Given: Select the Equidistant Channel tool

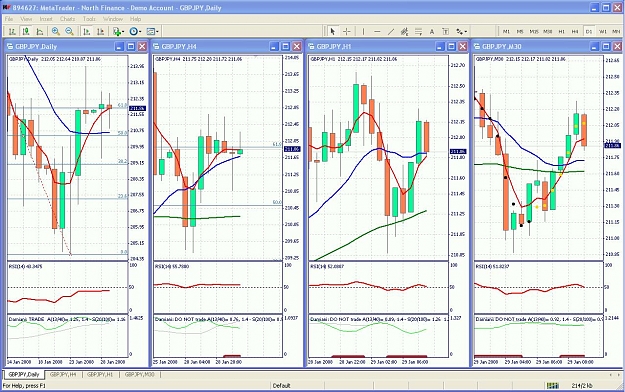Looking at the screenshot, I should point(405,31).
